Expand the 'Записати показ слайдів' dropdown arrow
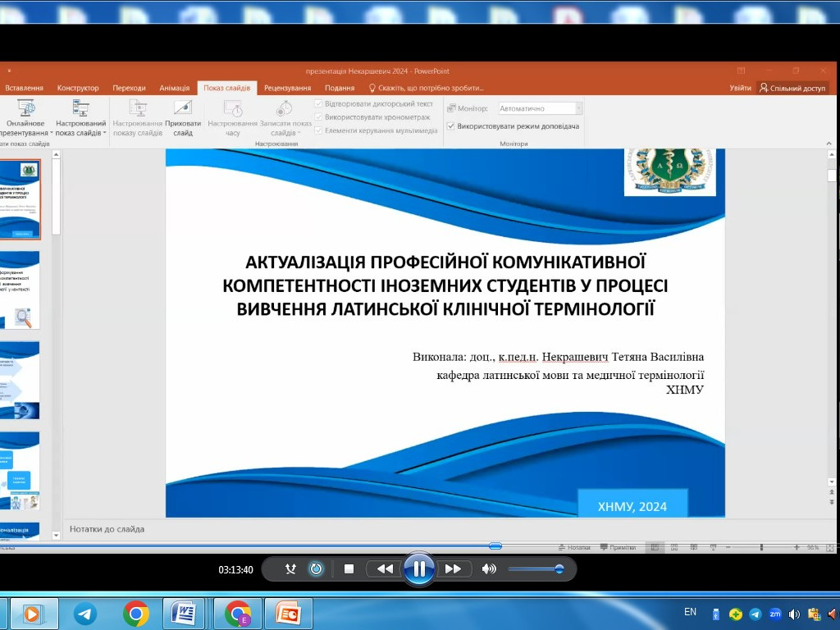This screenshot has width=840, height=630. click(299, 133)
